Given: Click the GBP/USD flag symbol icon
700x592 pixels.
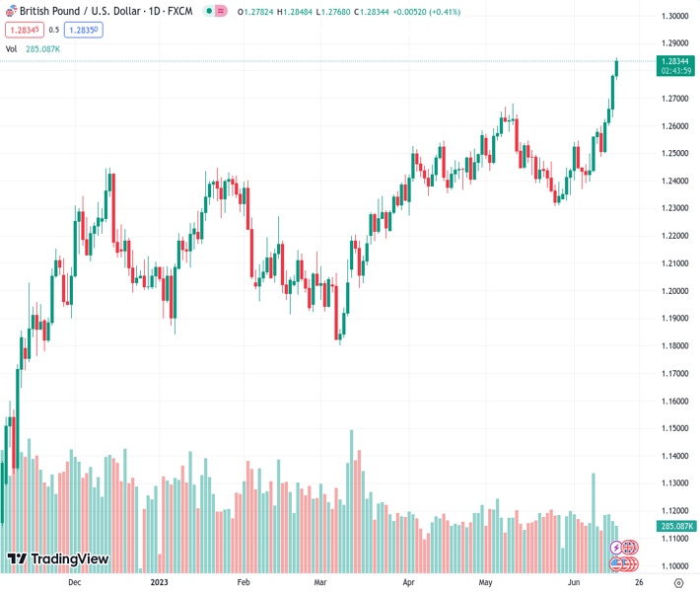Looking at the screenshot, I should click(x=12, y=11).
